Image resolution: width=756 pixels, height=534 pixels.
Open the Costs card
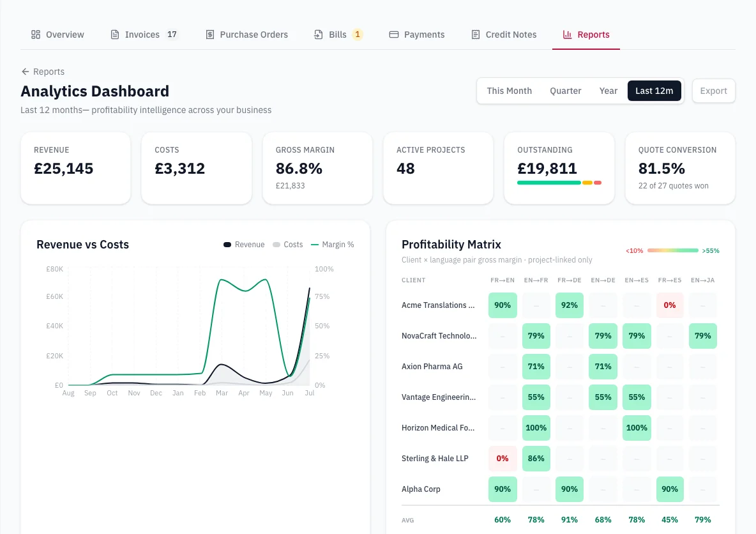click(x=197, y=169)
